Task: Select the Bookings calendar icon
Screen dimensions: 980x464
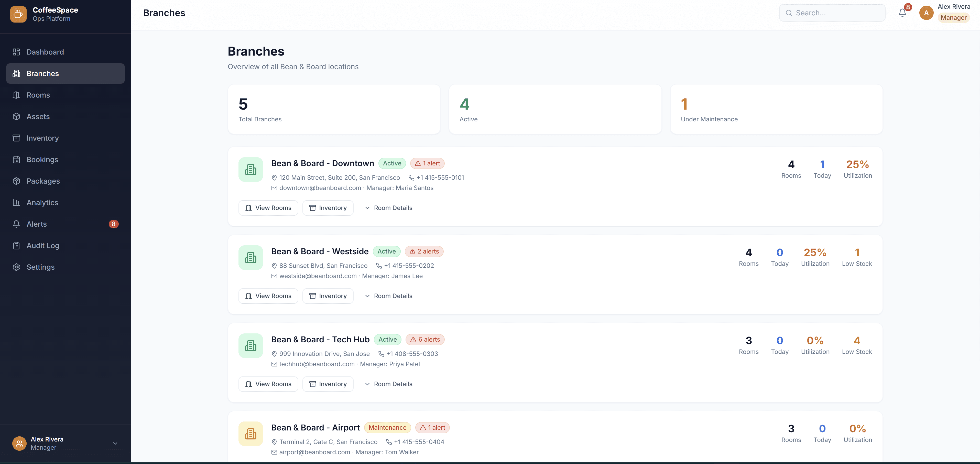Action: (17, 160)
